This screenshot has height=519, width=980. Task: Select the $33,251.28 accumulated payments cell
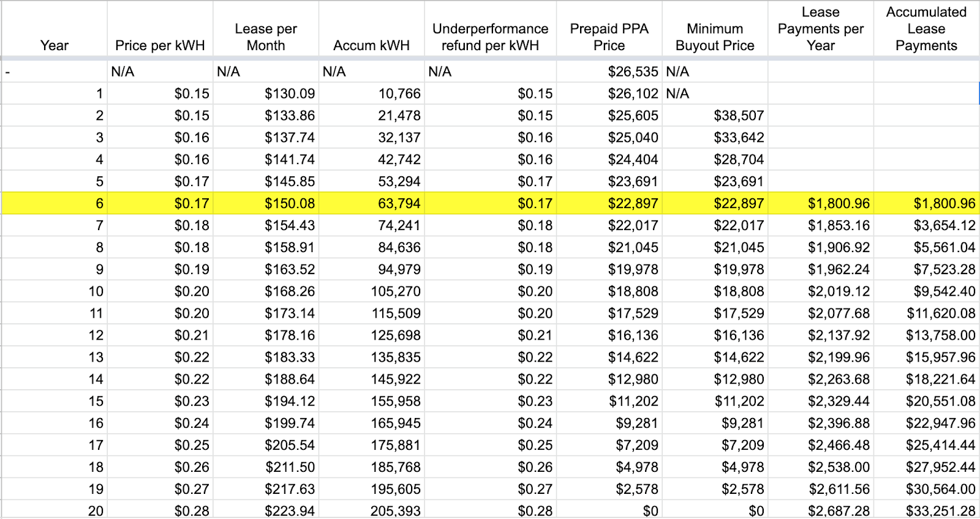click(x=926, y=510)
